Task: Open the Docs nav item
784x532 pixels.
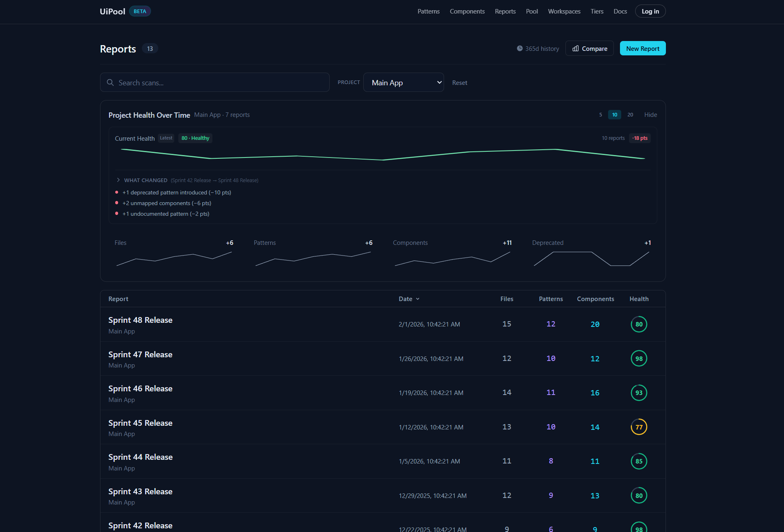Action: [620, 11]
